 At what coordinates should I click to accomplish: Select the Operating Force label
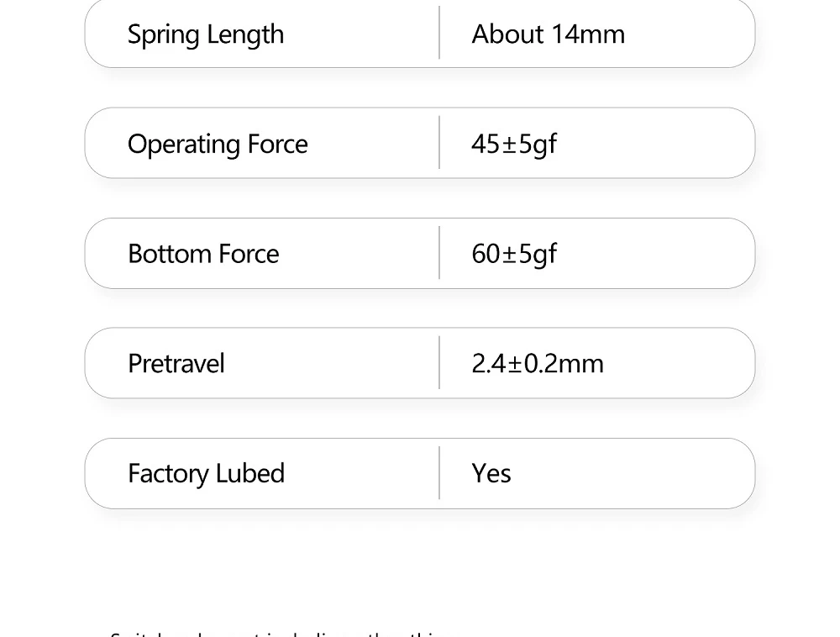click(218, 144)
